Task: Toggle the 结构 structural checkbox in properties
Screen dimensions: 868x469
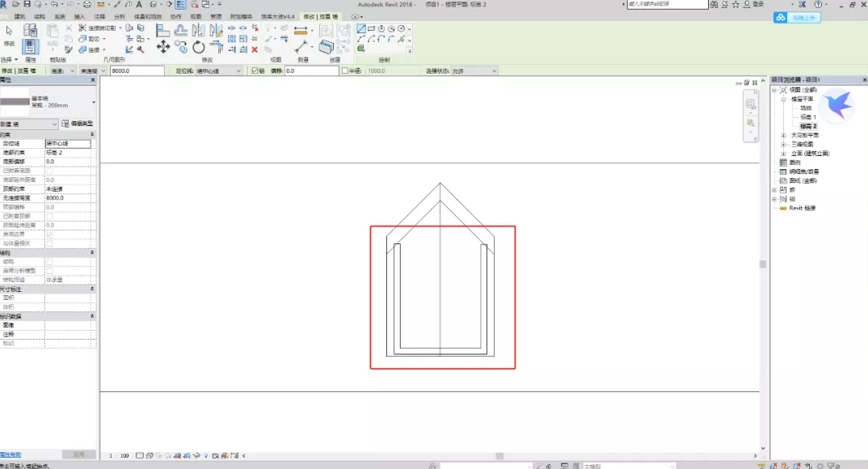Action: pyautogui.click(x=49, y=261)
